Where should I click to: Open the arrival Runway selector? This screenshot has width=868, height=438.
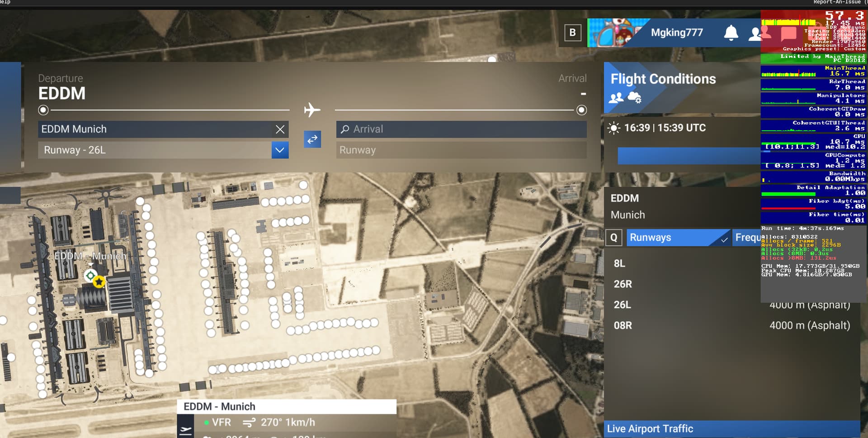click(x=462, y=150)
